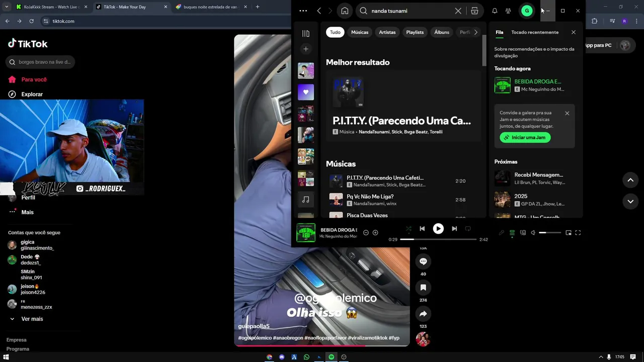Open TikTok video comments
This screenshot has height=362, width=644.
tap(423, 261)
